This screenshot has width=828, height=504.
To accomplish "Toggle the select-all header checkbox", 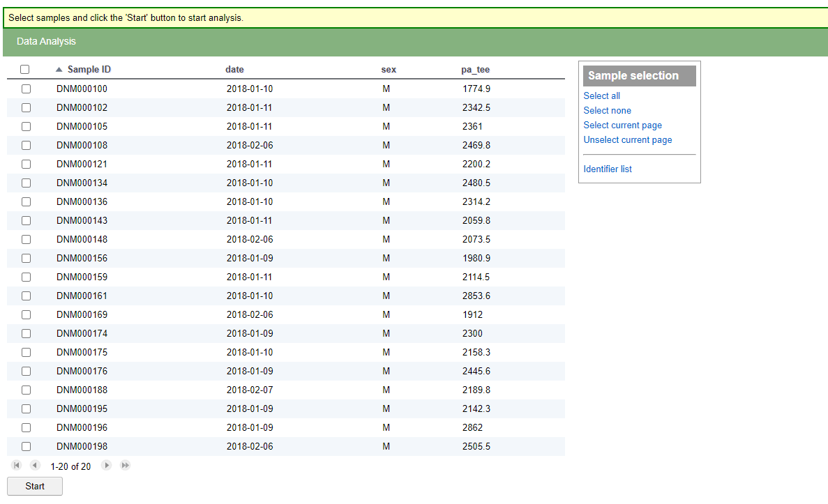I will tap(25, 70).
